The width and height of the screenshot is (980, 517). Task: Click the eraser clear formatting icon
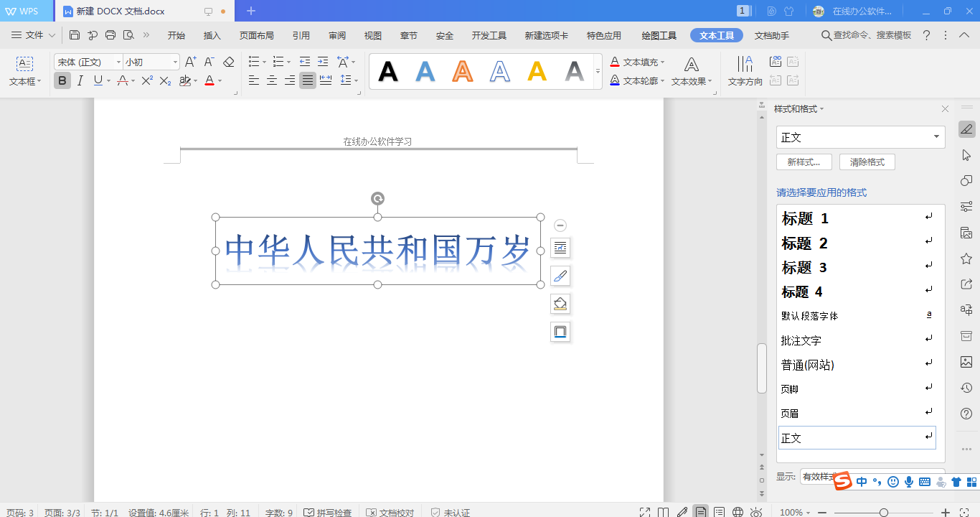pos(229,62)
